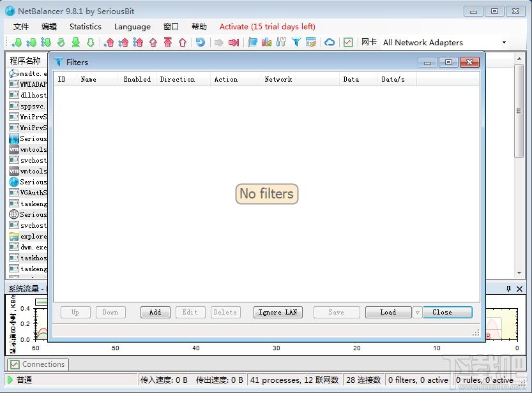Viewport: 532px width, 393px height.
Task: Click the blue funnel Filters toolbar icon
Action: (x=296, y=42)
